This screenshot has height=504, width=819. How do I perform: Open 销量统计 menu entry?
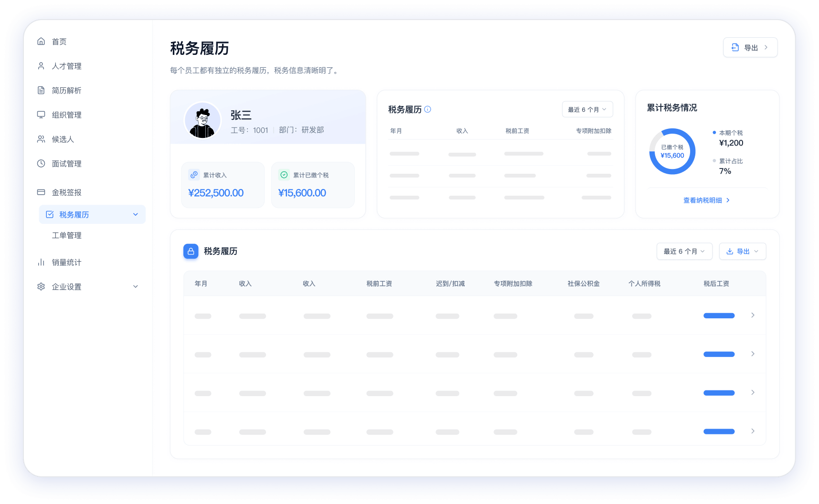click(x=66, y=262)
